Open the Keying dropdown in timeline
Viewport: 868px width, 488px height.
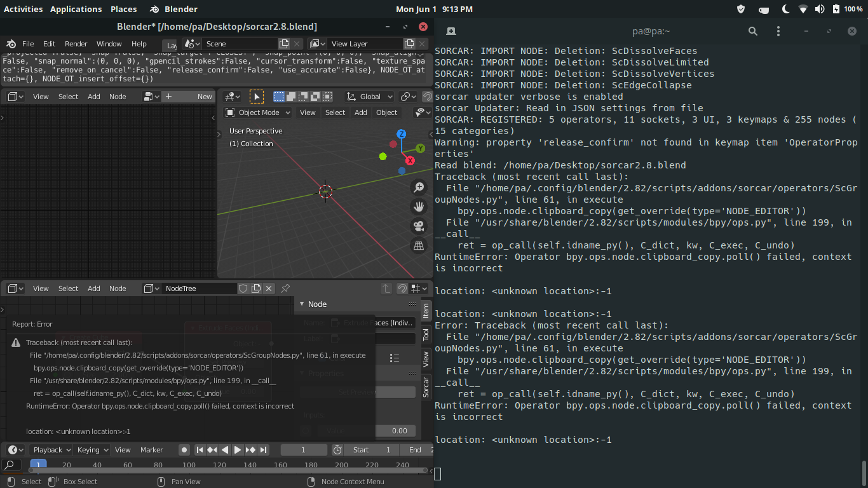(92, 450)
